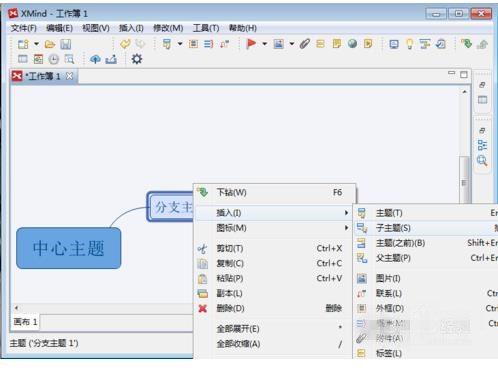This screenshot has height=372, width=498.
Task: Click the magnifier search icon in right sidebar
Action: tap(482, 160)
